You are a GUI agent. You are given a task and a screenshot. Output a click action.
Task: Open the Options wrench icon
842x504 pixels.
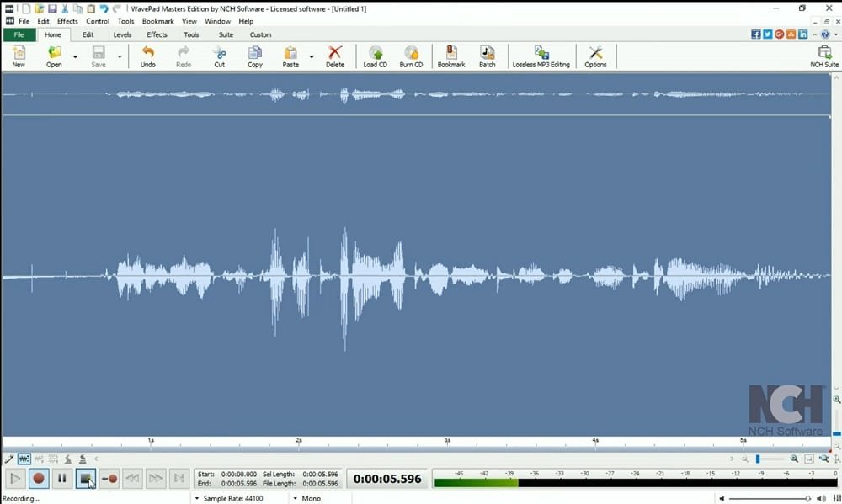point(595,56)
